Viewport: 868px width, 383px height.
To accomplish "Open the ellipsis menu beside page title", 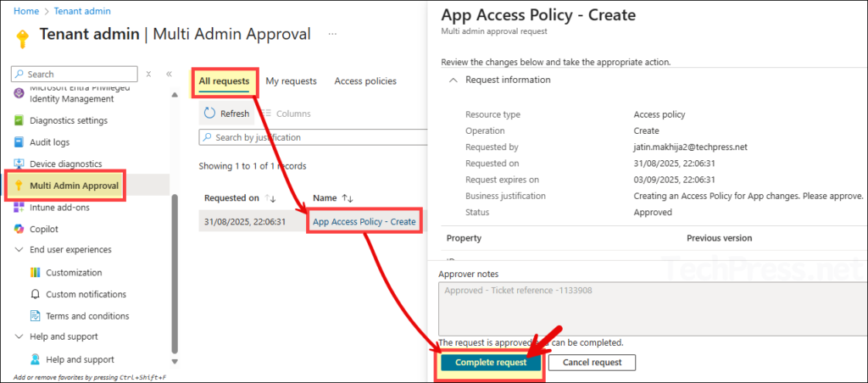I will [x=332, y=34].
